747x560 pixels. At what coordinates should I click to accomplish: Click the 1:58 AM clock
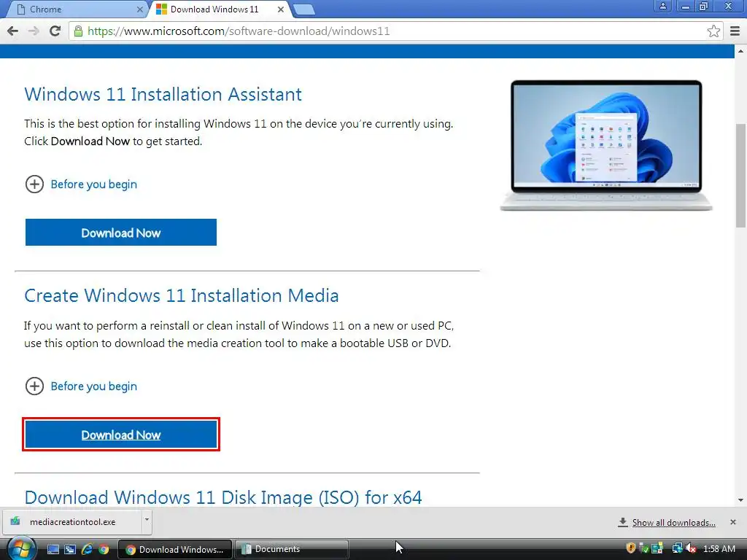(719, 549)
